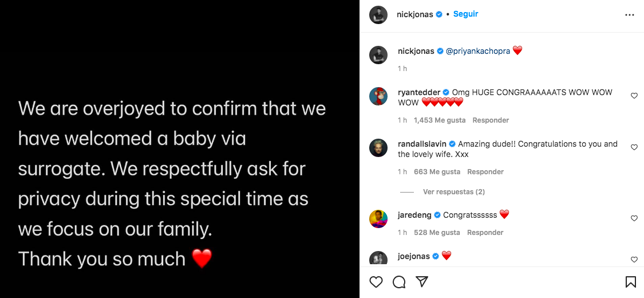View likes on ryantedder's comment (1,453 Me gusta)

[439, 120]
